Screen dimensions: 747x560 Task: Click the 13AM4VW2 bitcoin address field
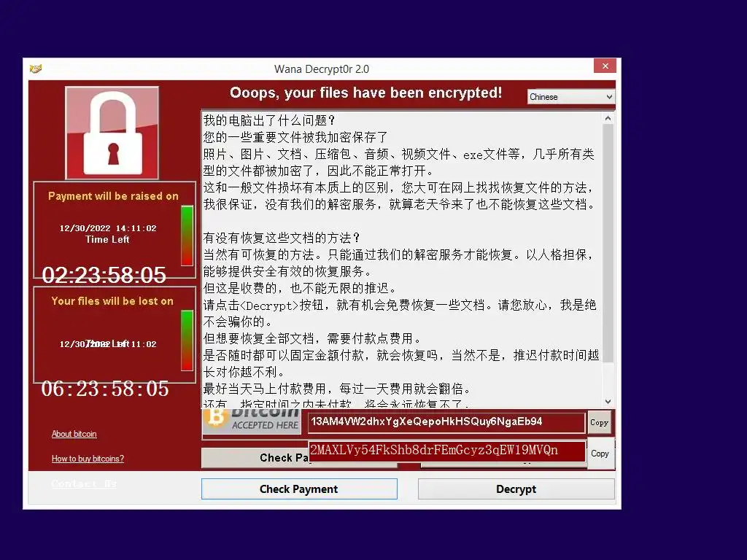[x=446, y=422]
